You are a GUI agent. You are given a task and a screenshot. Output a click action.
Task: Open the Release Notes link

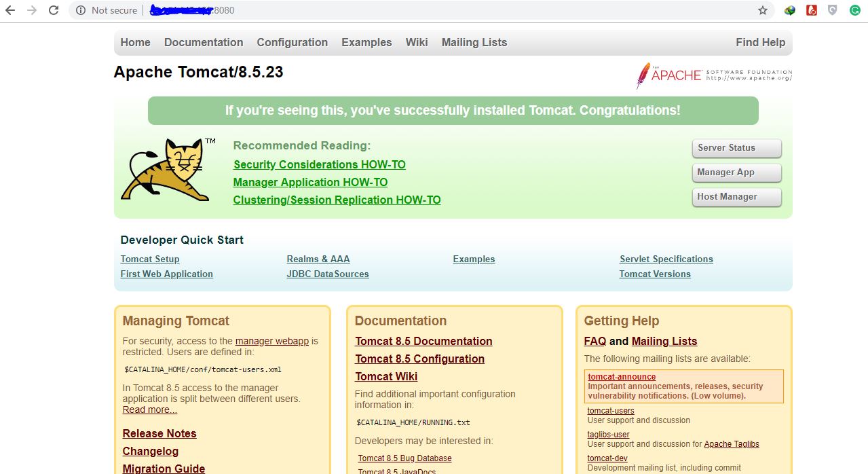tap(159, 433)
